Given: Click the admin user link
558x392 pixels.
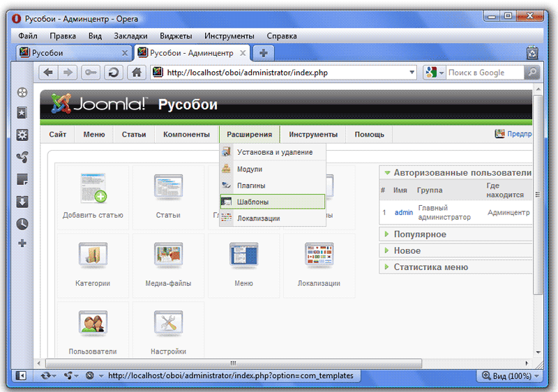Looking at the screenshot, I should (x=403, y=212).
